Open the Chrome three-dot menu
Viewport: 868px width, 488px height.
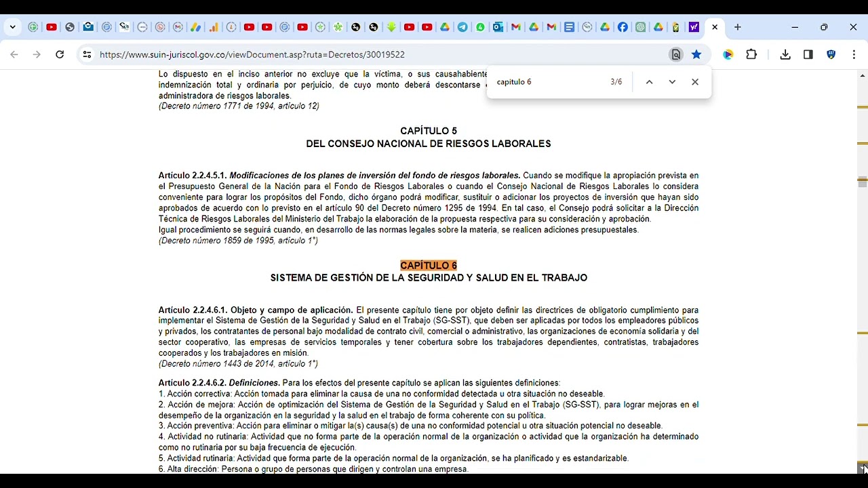pyautogui.click(x=854, y=54)
